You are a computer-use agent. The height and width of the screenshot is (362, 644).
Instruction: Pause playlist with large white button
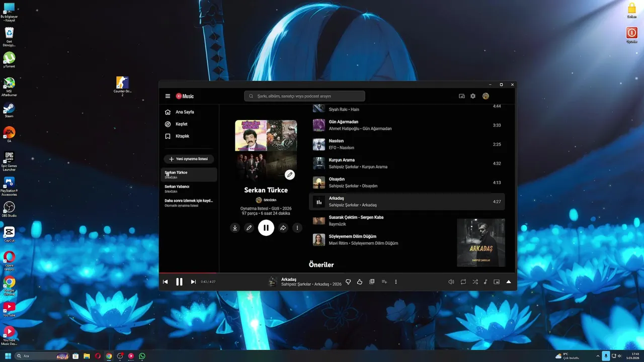pyautogui.click(x=266, y=228)
